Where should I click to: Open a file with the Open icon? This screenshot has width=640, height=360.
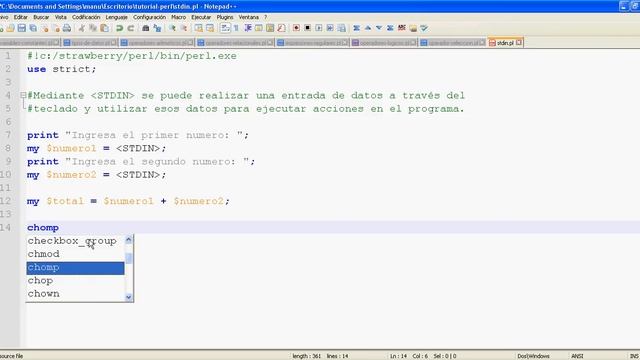click(10, 28)
